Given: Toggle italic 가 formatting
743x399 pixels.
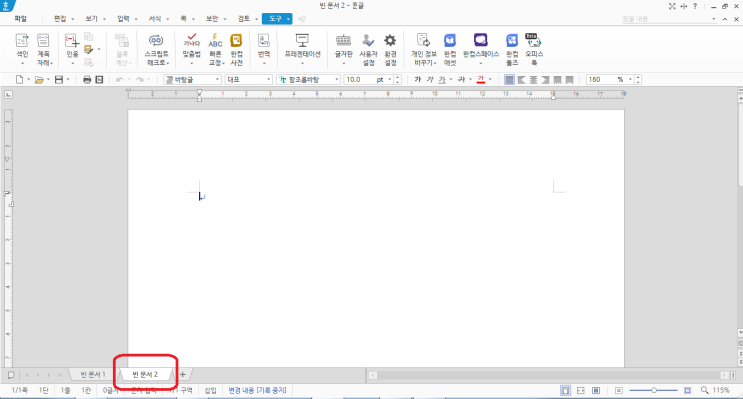Looking at the screenshot, I should click(x=430, y=80).
